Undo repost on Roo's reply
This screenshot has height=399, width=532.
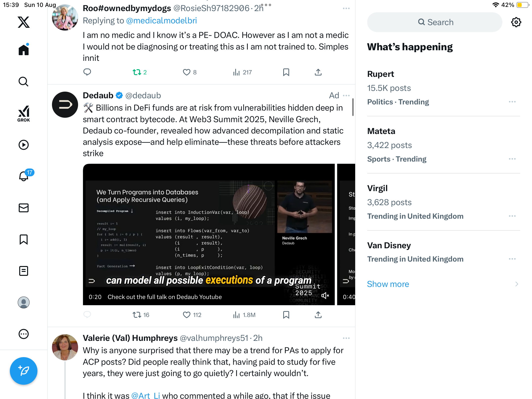(137, 72)
